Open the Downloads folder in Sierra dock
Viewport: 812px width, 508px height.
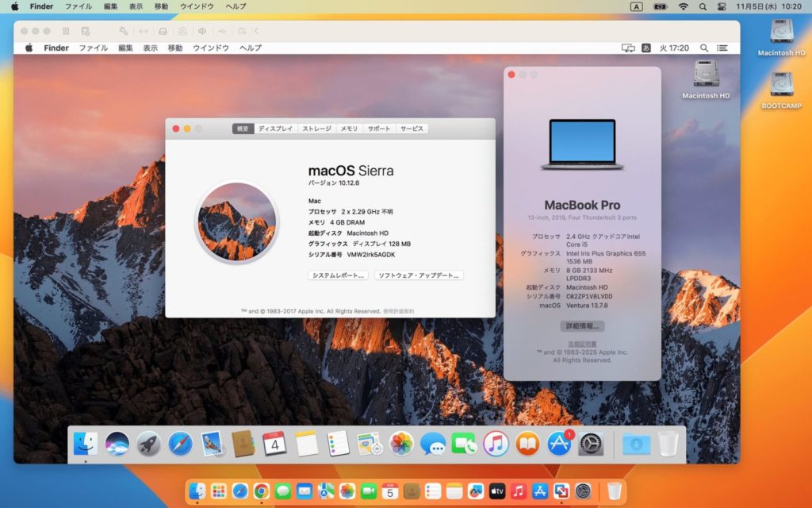click(636, 444)
